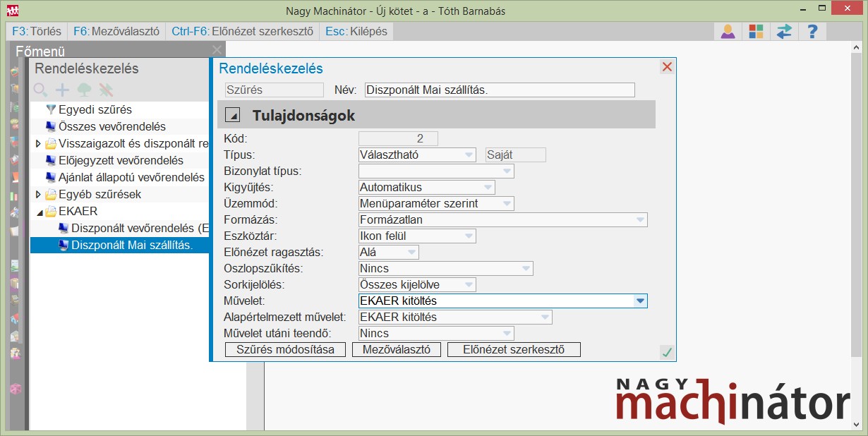Viewport: 868px width, 436px height.
Task: Click the Saját field beside Típus
Action: pos(516,155)
